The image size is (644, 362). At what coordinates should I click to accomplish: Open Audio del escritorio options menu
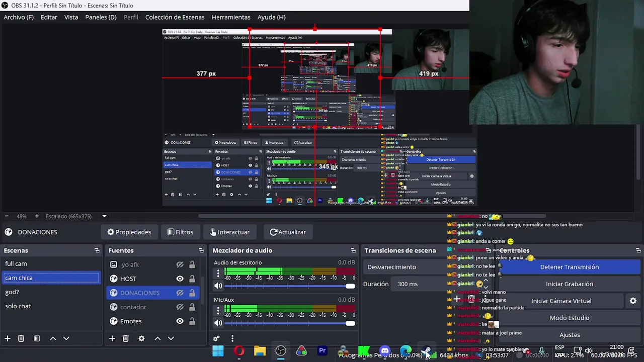pyautogui.click(x=218, y=274)
